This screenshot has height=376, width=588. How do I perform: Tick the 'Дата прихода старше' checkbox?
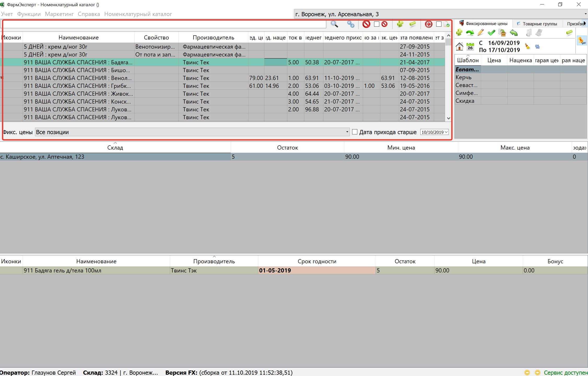355,132
